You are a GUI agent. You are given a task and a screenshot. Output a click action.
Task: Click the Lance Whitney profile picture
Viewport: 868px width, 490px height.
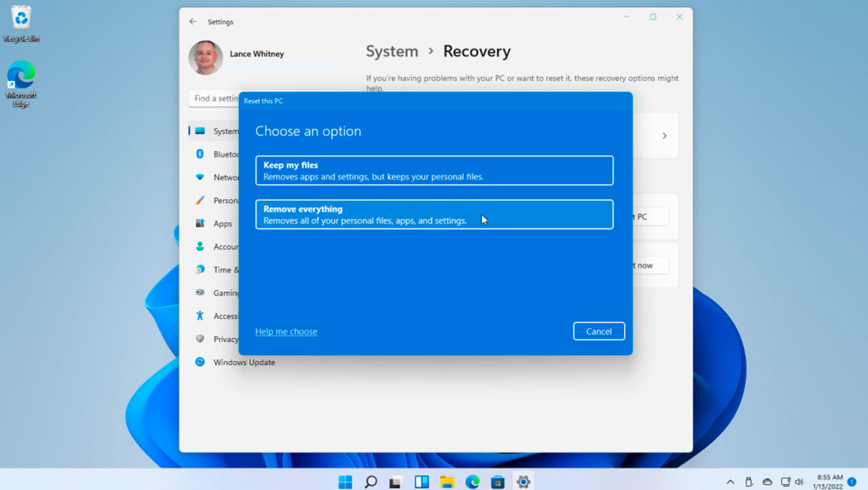[x=205, y=58]
